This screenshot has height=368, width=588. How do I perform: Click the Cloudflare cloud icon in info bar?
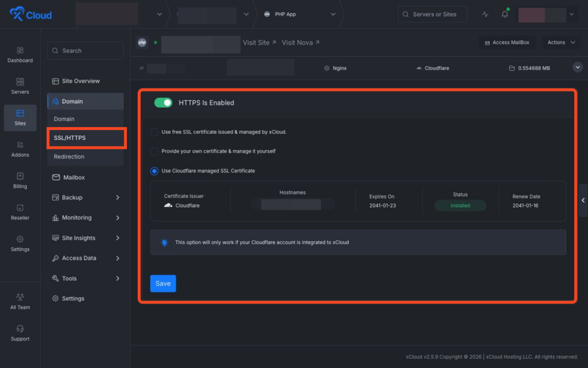click(419, 68)
